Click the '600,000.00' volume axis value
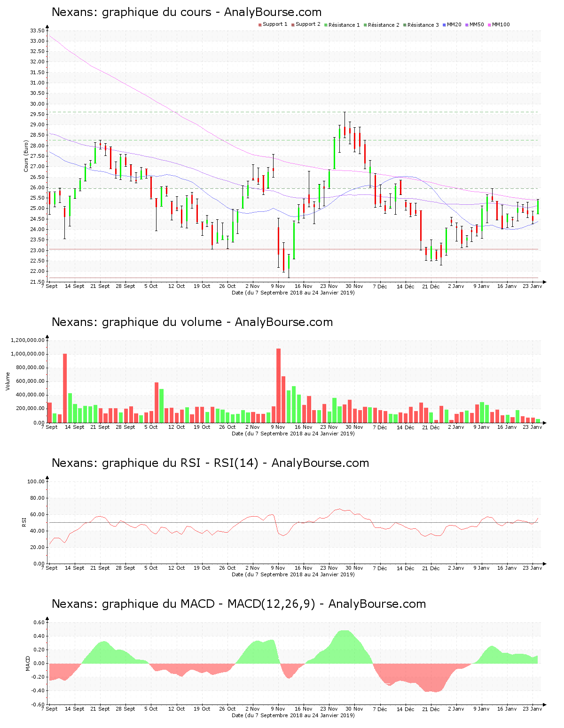The image size is (564, 728). coord(30,381)
